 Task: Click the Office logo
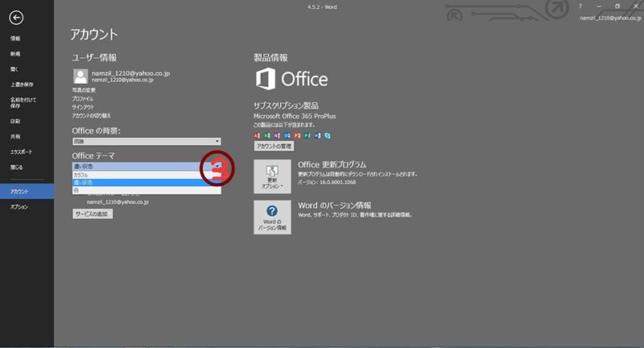(x=291, y=79)
